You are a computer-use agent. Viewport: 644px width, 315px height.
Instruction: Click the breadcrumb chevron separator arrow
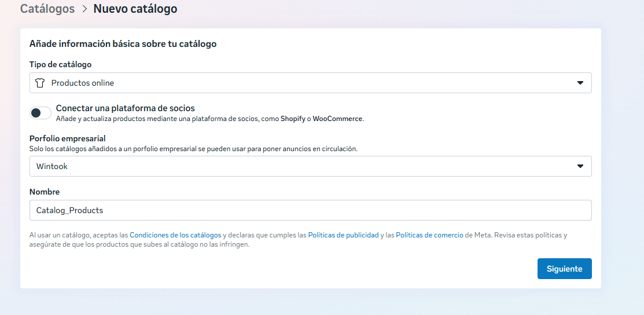point(84,9)
